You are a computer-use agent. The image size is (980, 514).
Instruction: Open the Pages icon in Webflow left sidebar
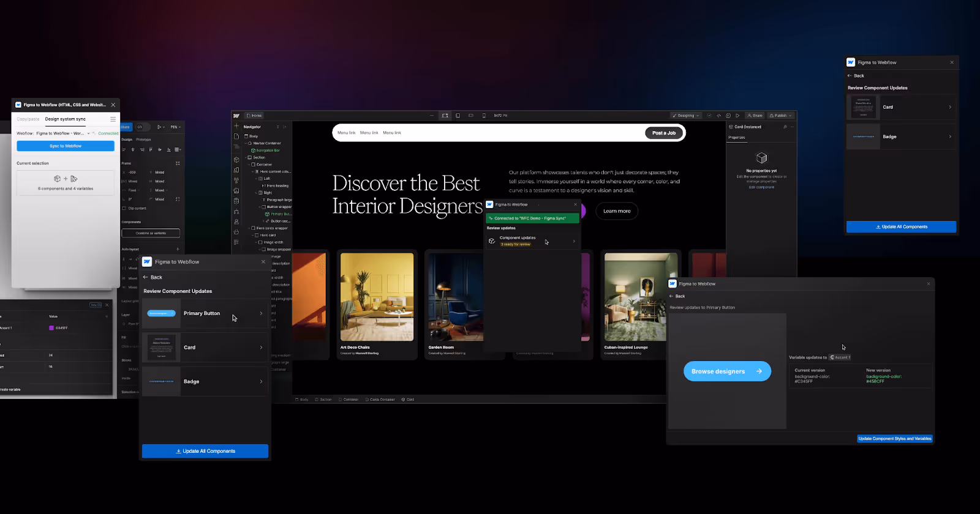pyautogui.click(x=236, y=136)
